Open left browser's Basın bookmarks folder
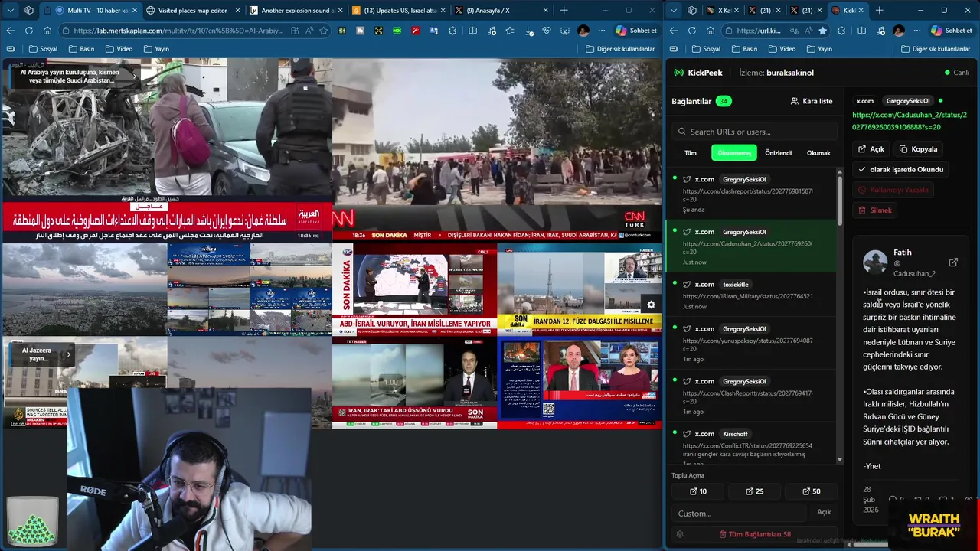This screenshot has width=980, height=551. click(81, 49)
